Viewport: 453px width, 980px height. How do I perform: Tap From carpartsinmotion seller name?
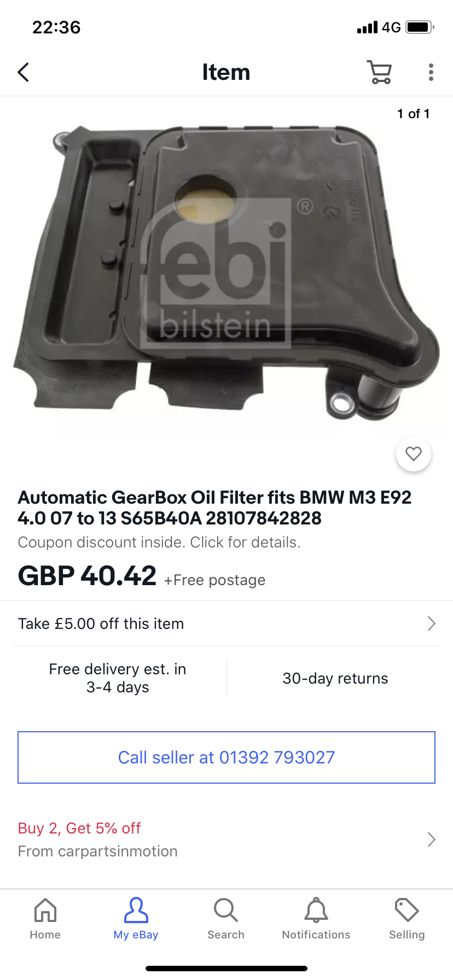[x=98, y=851]
